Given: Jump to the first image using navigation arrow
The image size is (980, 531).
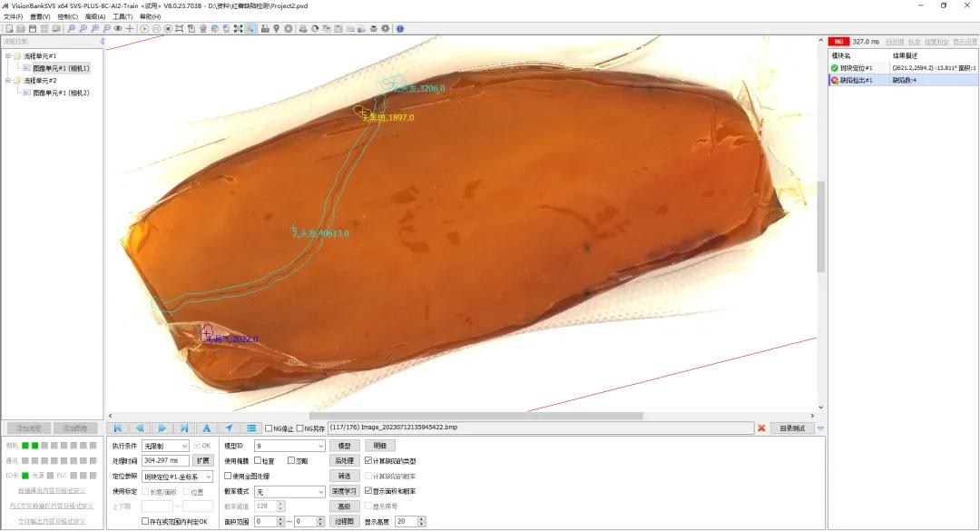Looking at the screenshot, I should 117,428.
